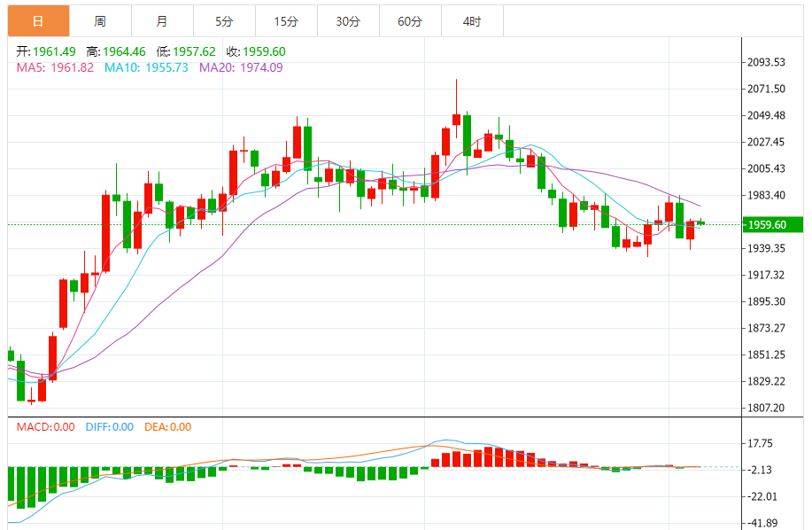Image resolution: width=812 pixels, height=530 pixels.
Task: Open the 30分 timeframe tab
Action: (x=349, y=21)
